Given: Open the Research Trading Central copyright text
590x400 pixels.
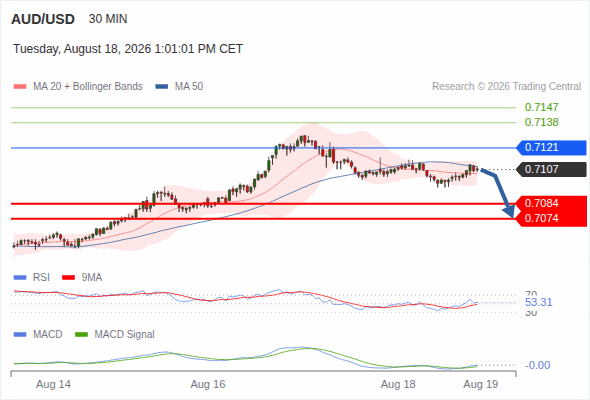Looking at the screenshot, I should [x=506, y=87].
